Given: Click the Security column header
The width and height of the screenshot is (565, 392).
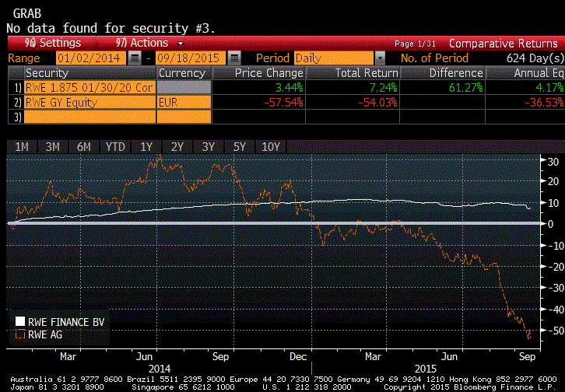Looking at the screenshot, I should [90, 73].
